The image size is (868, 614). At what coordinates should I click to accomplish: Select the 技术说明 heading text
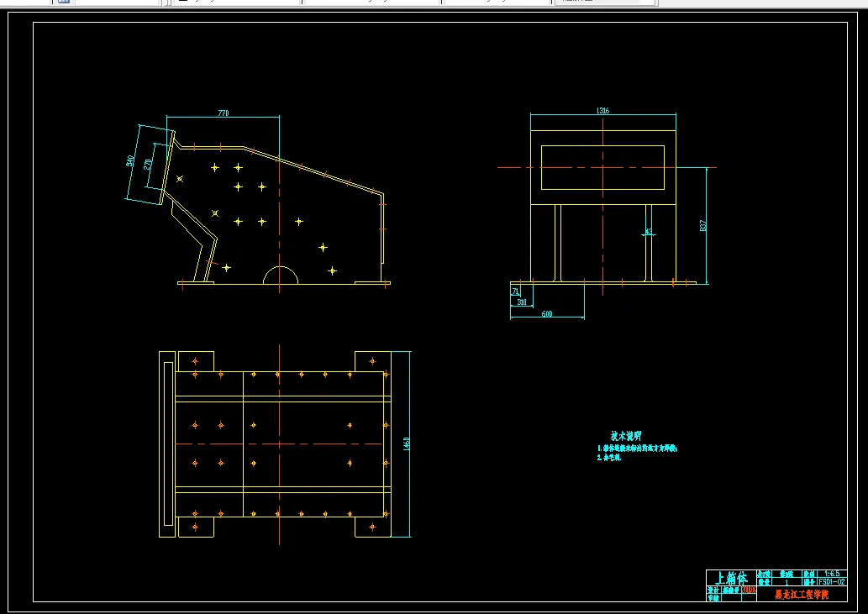625,436
